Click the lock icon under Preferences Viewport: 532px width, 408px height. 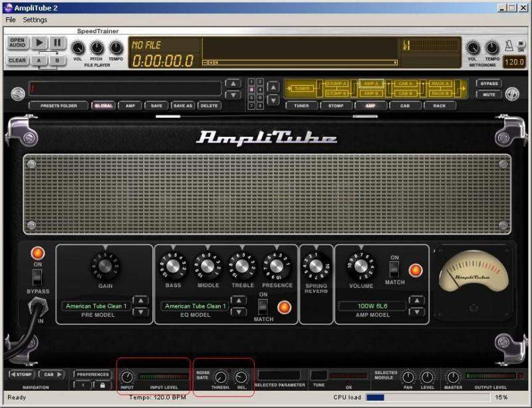click(102, 385)
